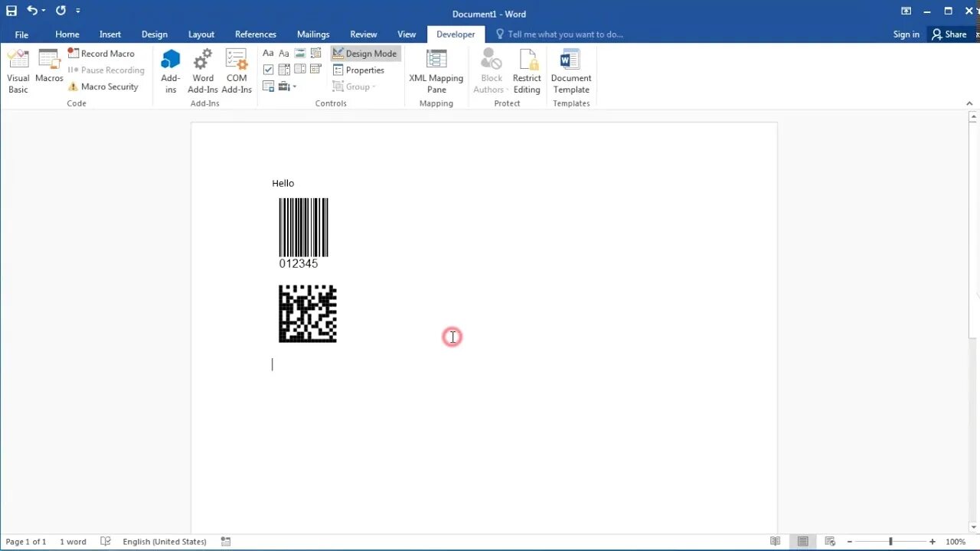Click the zoom out minus button

[x=849, y=542]
